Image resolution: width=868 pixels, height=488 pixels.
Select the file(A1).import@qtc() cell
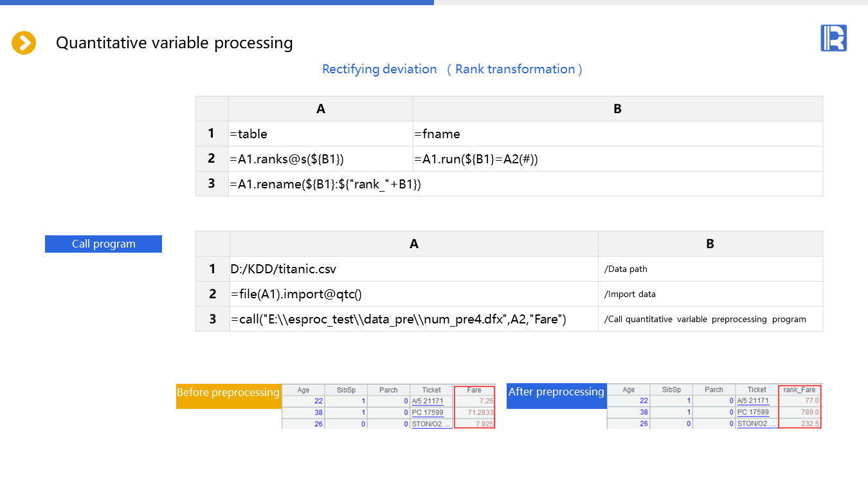click(x=413, y=294)
